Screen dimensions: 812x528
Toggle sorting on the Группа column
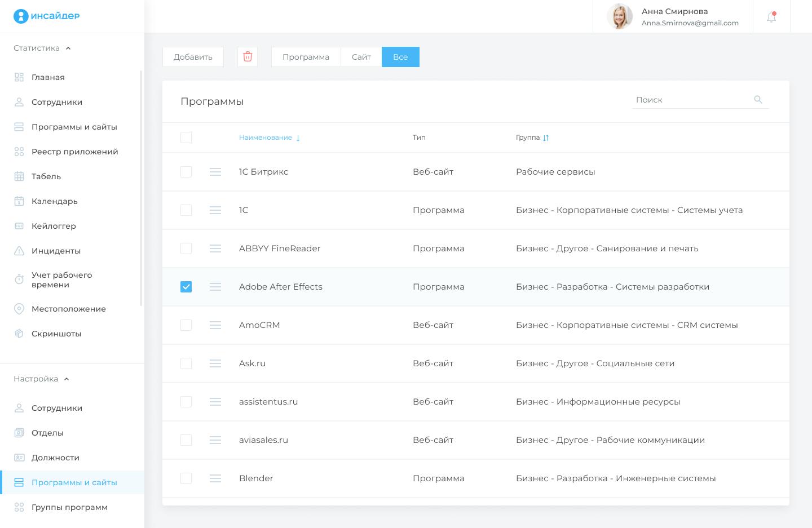pos(545,137)
